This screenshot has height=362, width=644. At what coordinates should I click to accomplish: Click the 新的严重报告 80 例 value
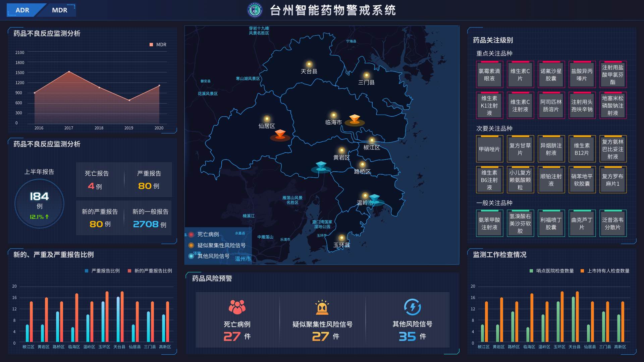coord(100,224)
